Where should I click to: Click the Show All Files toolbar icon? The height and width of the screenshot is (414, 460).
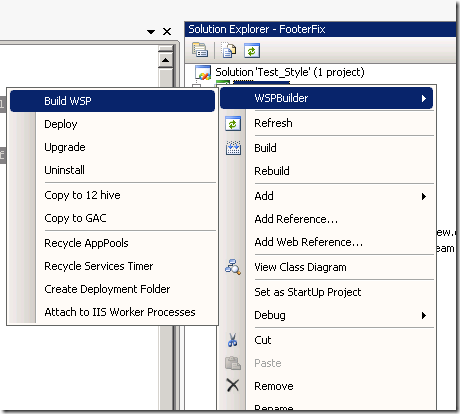(229, 50)
